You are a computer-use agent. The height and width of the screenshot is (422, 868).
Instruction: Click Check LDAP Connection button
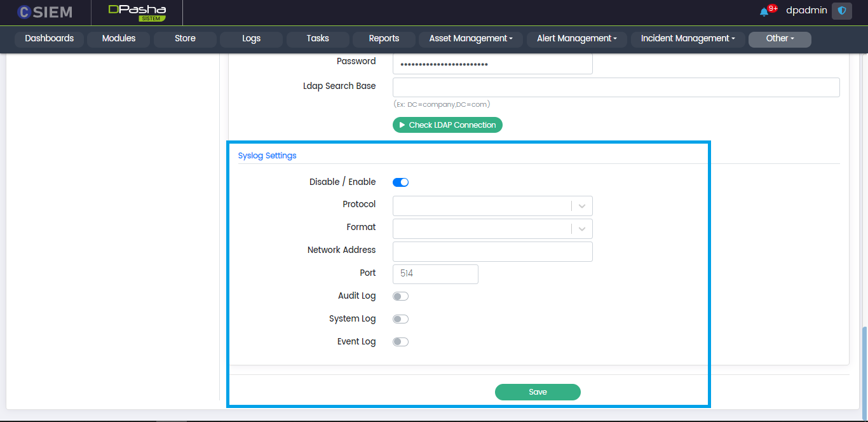point(447,125)
